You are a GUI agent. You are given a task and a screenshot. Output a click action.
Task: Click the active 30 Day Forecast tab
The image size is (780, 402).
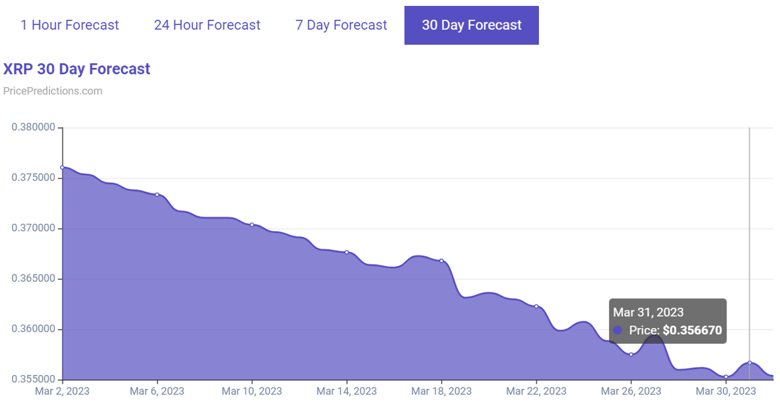(471, 25)
